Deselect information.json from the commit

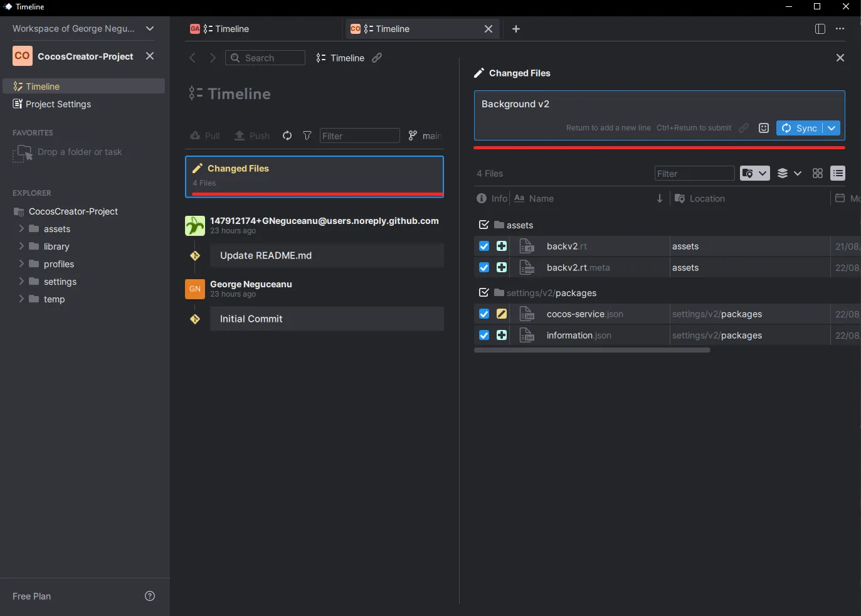click(483, 335)
